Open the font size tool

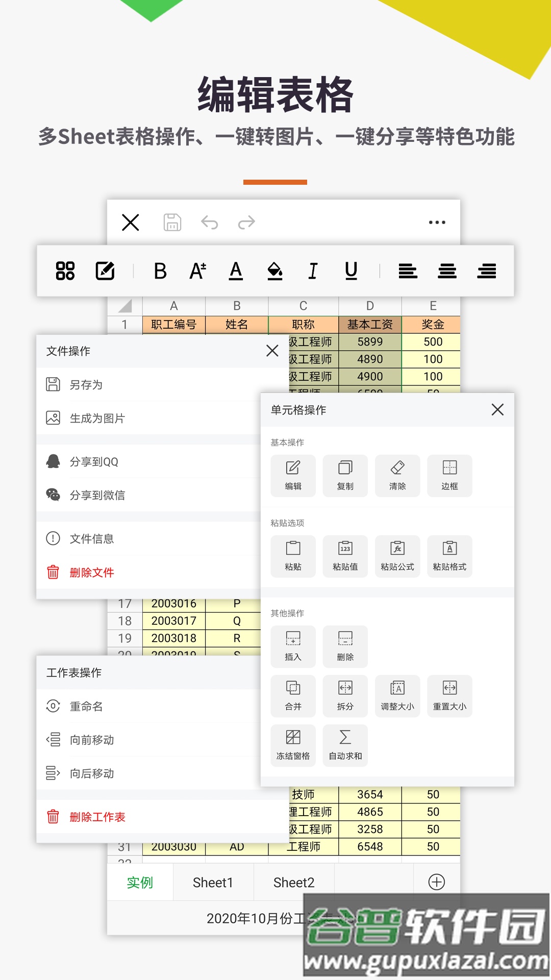coord(198,271)
